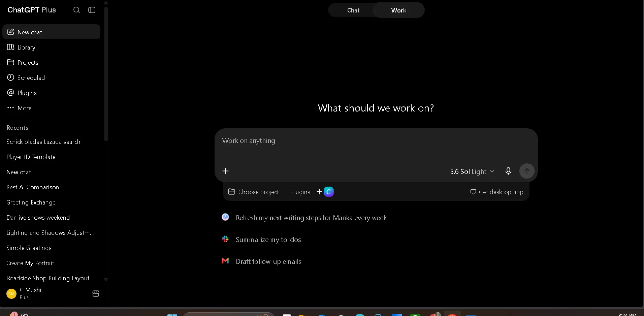Viewport: 644px width, 316px height.
Task: Click the Slack icon beside Summarize my to-dos
Action: [x=225, y=239]
